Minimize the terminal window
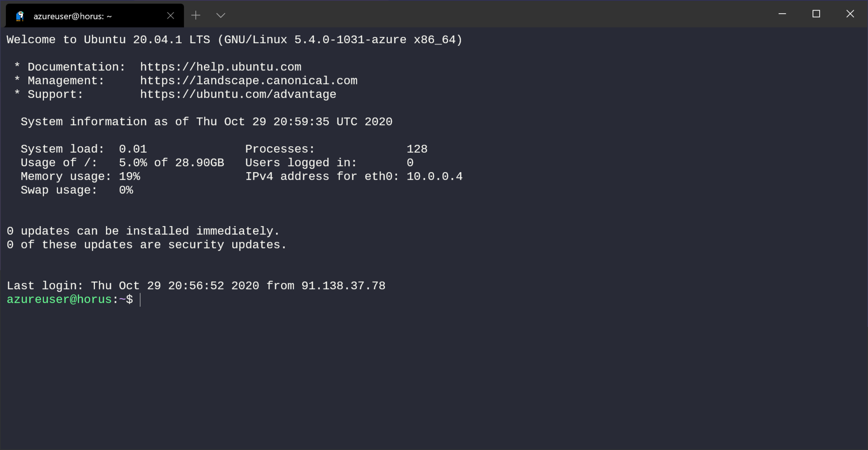The image size is (868, 450). (782, 14)
